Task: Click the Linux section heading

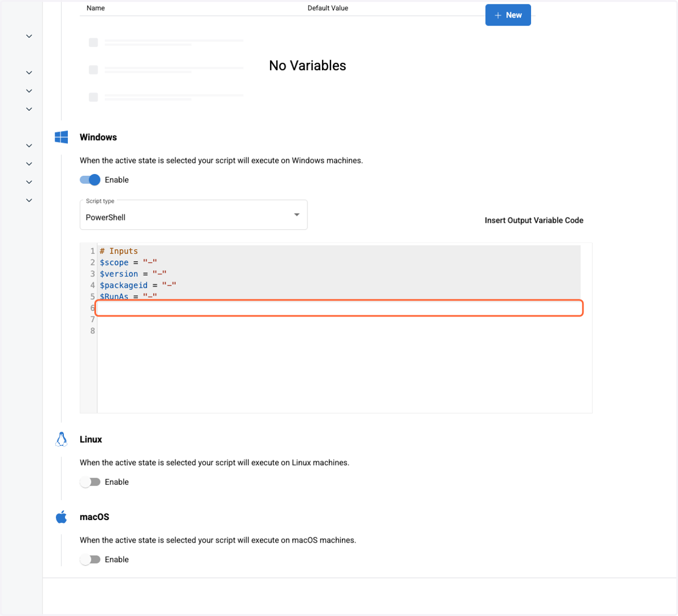Action: pos(91,439)
